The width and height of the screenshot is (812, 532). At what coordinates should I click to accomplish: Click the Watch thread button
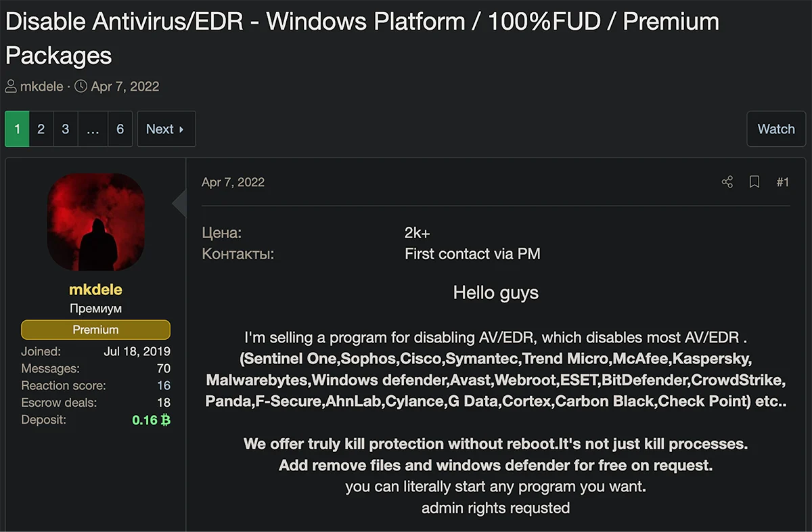point(776,129)
